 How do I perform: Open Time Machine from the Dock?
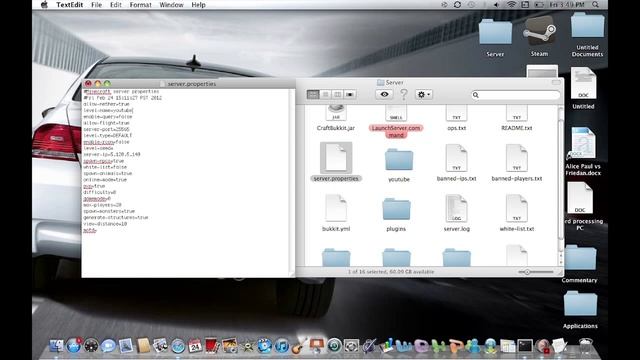coord(334,346)
